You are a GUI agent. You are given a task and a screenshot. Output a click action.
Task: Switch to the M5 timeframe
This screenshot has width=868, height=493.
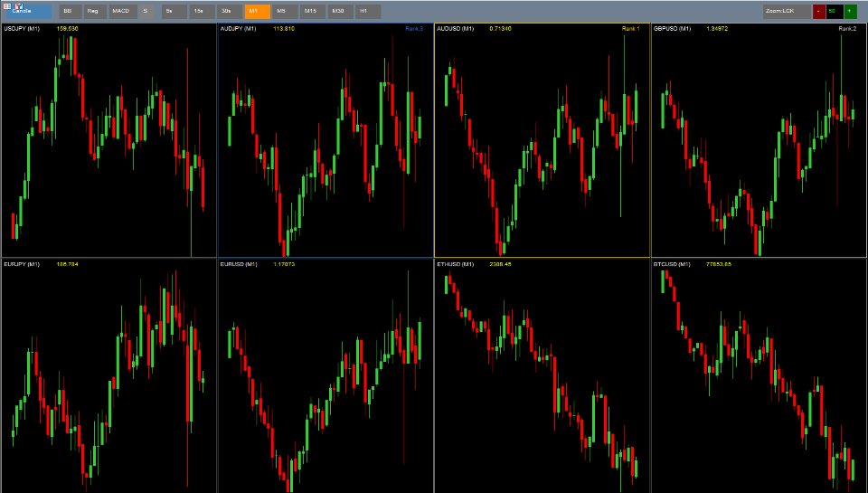285,12
